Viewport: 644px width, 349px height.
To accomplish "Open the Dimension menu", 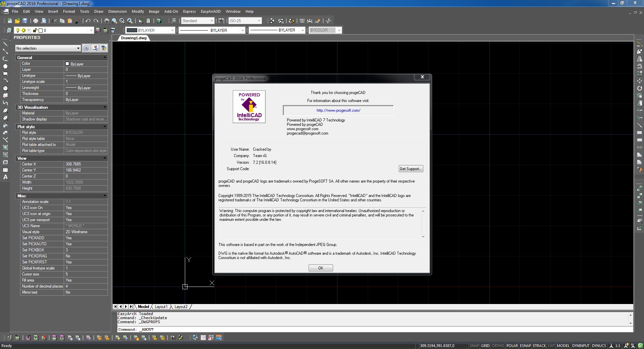I will [117, 11].
